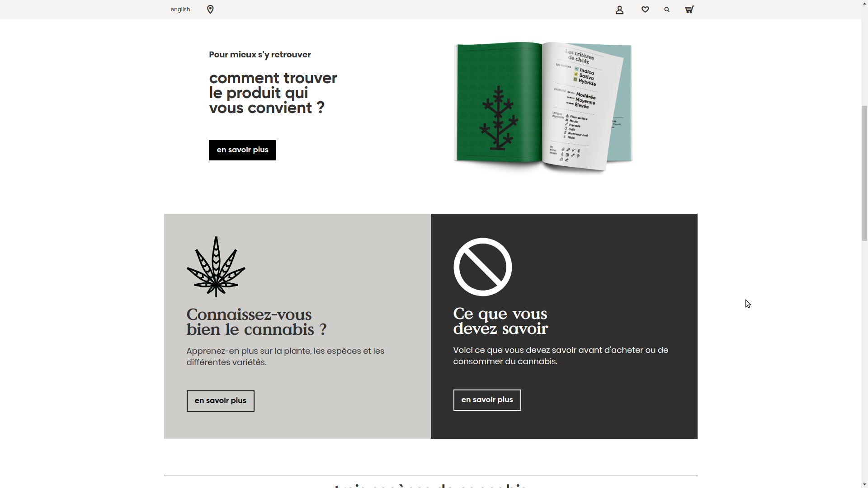Click the open booklet 'Les critères de choix' image
Screen dimensions: 868x488
click(543, 107)
